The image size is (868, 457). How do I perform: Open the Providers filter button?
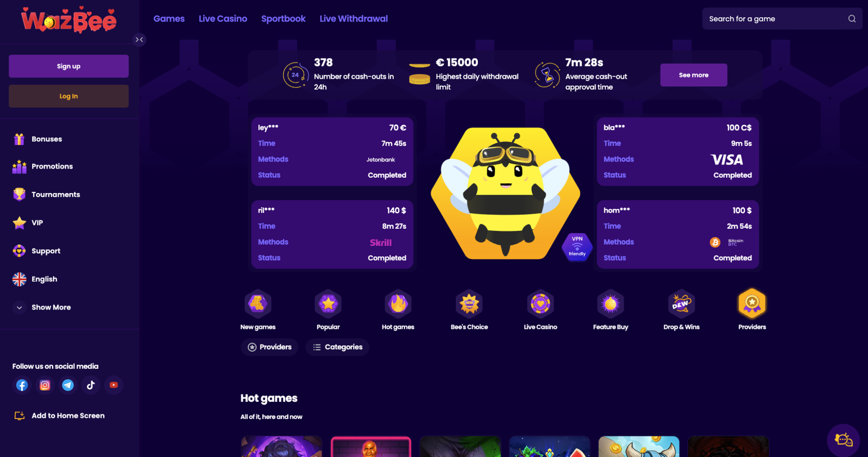click(x=270, y=347)
